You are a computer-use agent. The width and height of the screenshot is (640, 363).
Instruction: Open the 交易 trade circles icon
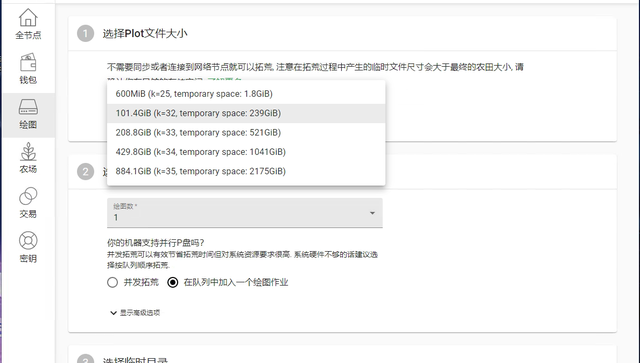click(x=28, y=196)
